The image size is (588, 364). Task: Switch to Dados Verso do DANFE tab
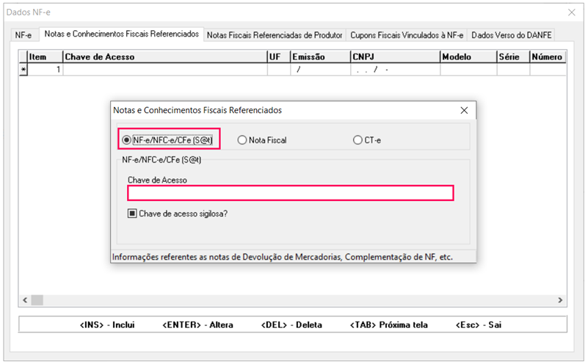(x=512, y=35)
